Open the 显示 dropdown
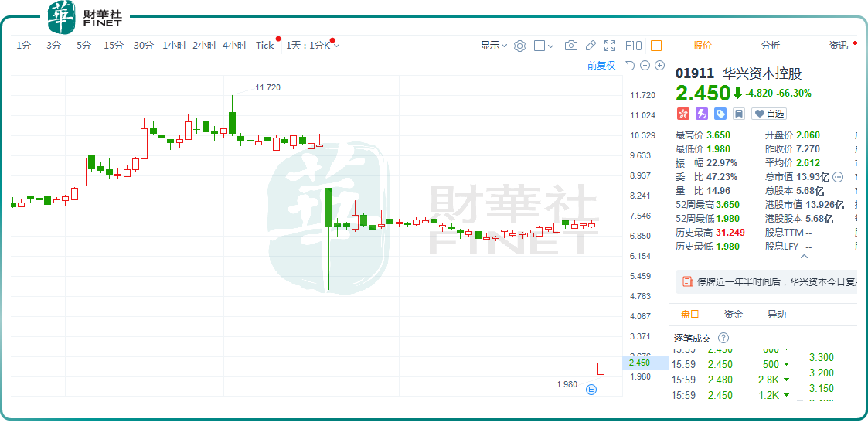The image size is (868, 436). click(494, 46)
